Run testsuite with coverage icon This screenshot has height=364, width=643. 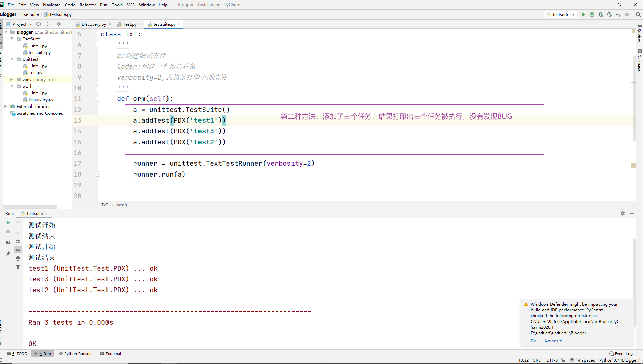pos(601,14)
